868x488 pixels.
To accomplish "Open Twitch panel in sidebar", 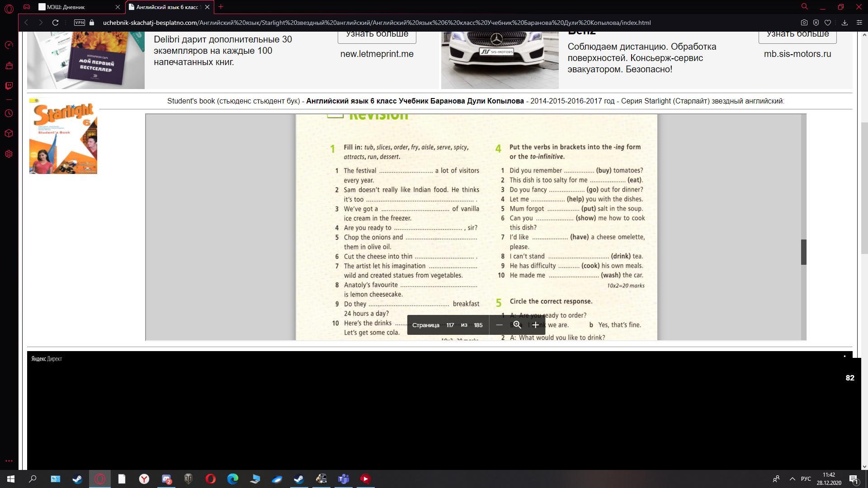I will 9,86.
